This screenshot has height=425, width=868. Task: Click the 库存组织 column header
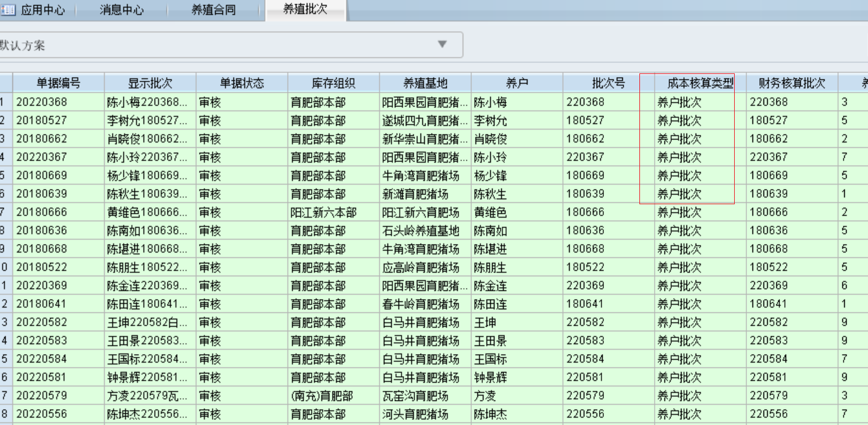pyautogui.click(x=333, y=83)
